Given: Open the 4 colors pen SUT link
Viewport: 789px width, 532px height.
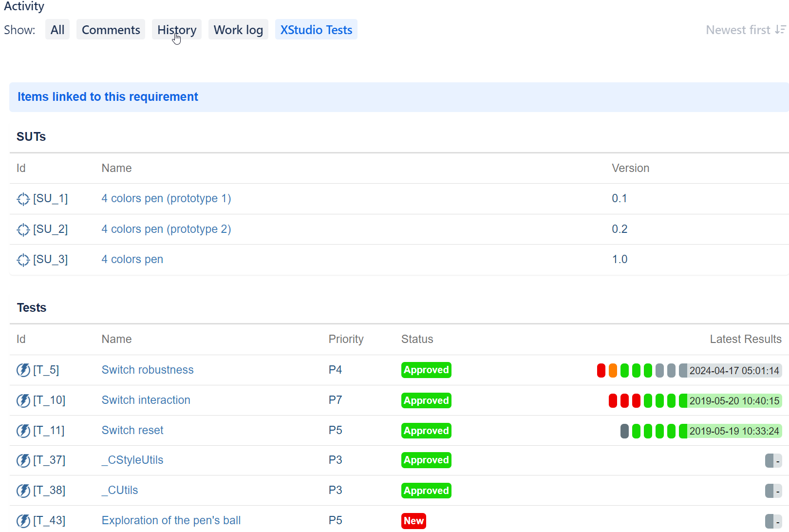Looking at the screenshot, I should (x=132, y=259).
